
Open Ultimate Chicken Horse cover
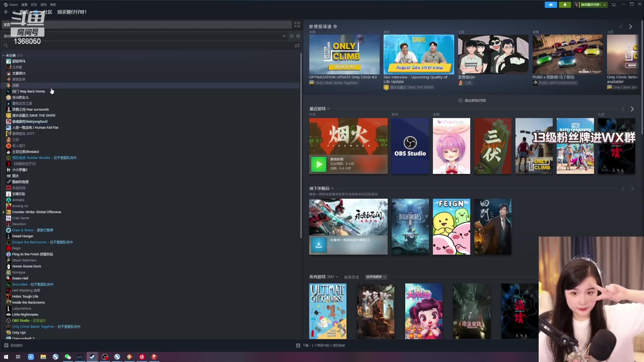pyautogui.click(x=328, y=311)
